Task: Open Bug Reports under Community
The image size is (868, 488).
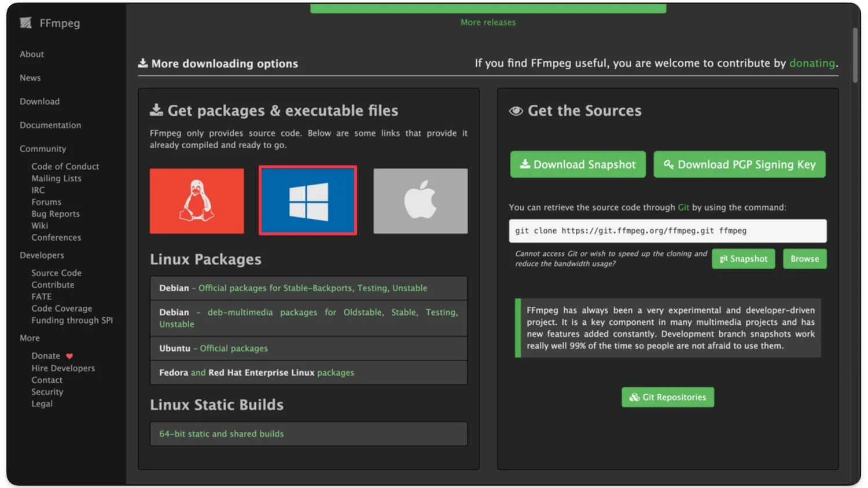Action: [x=56, y=214]
